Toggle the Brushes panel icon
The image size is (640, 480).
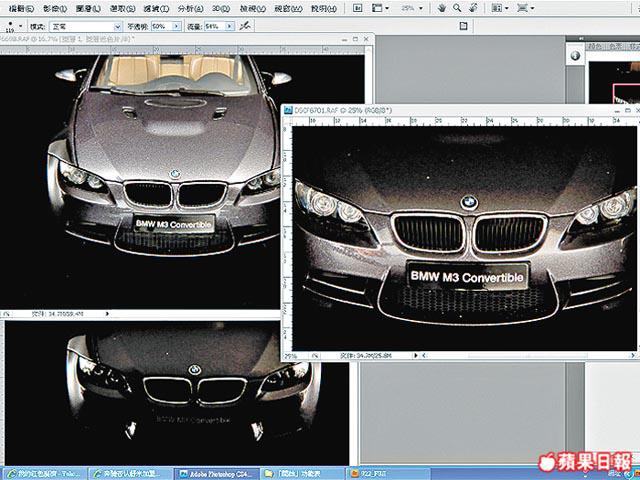463,26
